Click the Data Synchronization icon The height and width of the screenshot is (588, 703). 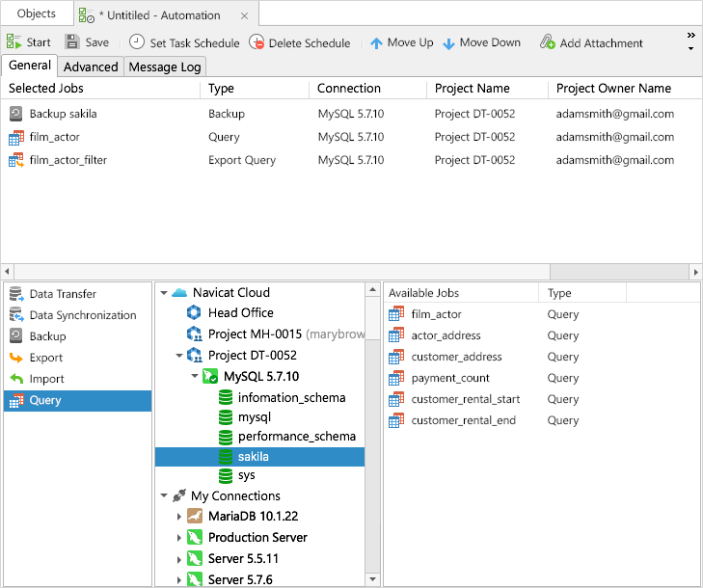coord(16,315)
